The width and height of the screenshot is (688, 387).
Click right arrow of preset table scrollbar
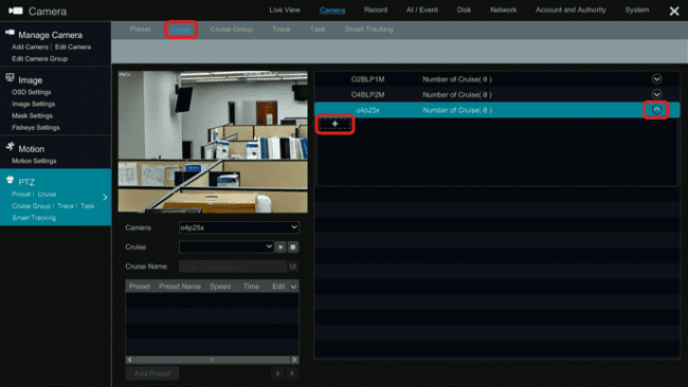coord(294,360)
